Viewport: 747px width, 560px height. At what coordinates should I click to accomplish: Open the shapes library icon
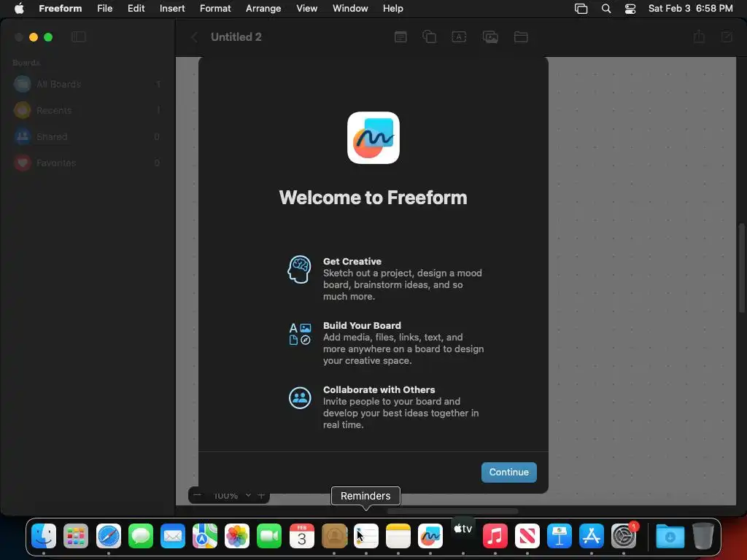429,36
